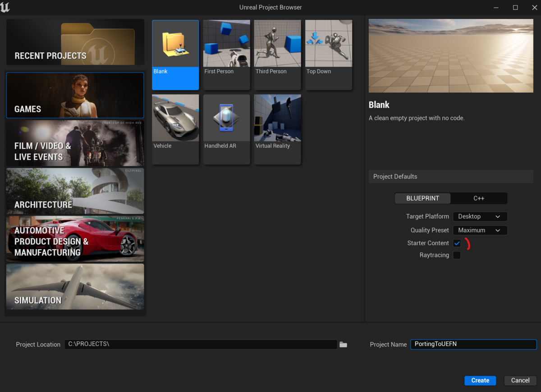541x392 pixels.
Task: Pick the Virtual Reality template
Action: [277, 129]
